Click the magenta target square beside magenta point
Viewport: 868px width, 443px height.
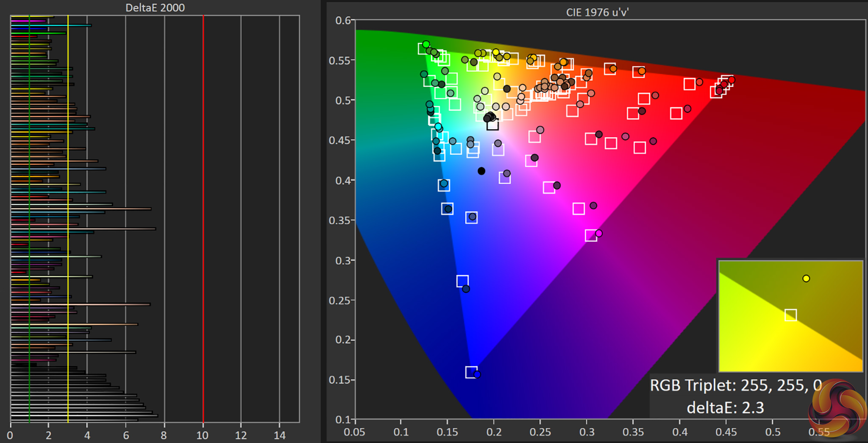tap(591, 235)
